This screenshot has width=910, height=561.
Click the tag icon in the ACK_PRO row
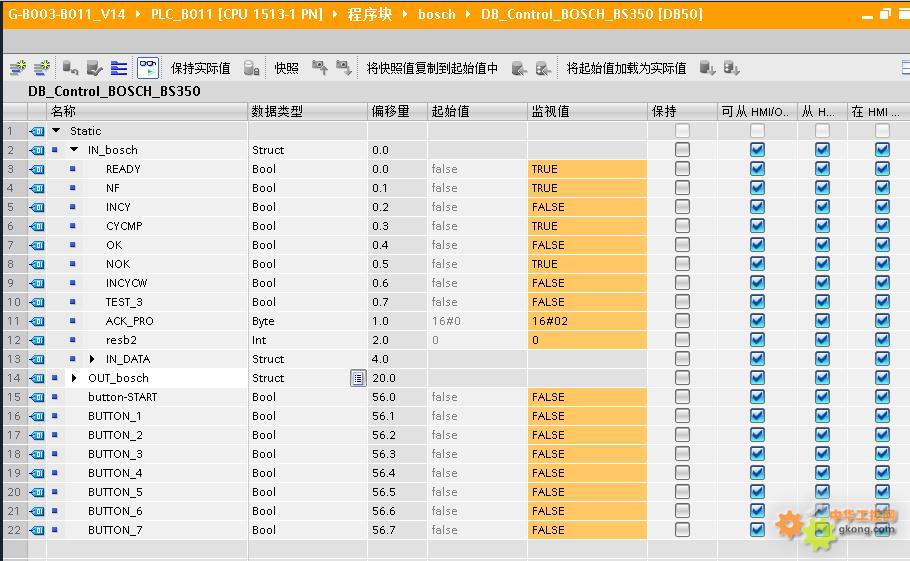click(37, 321)
